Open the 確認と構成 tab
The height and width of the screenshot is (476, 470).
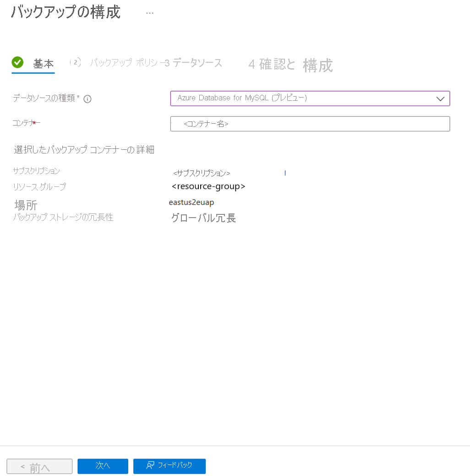[290, 65]
